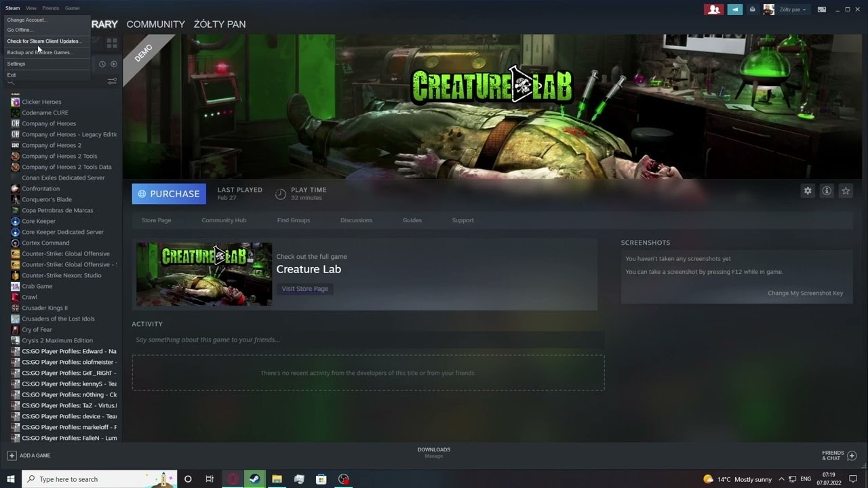This screenshot has width=868, height=488.
Task: Open File Explorer from taskbar
Action: click(x=277, y=479)
